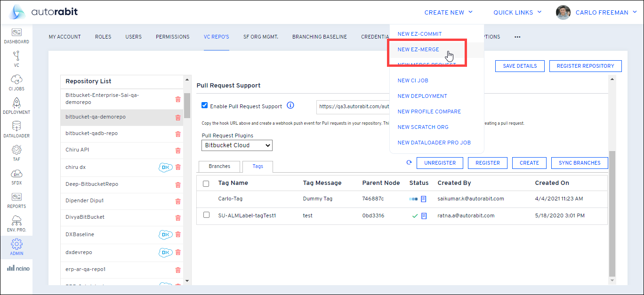
Task: Delete the bitbucket-qadb-repo repository
Action: point(178,134)
